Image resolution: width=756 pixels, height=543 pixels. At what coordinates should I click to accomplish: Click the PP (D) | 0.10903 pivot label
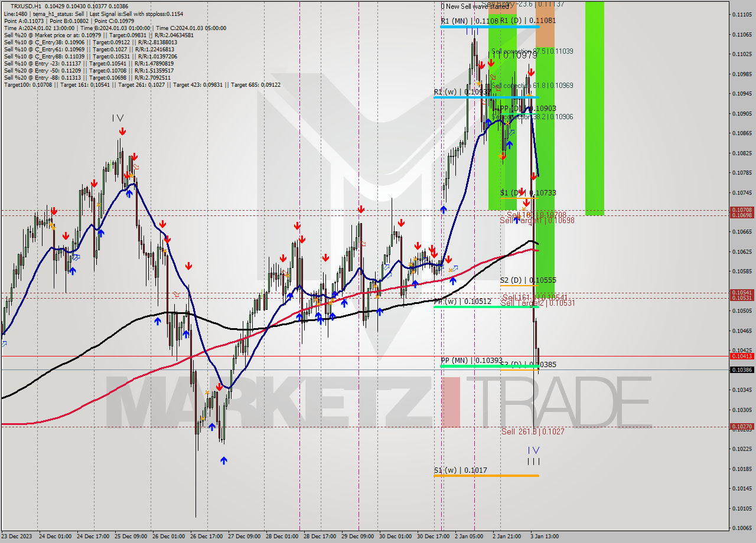(x=528, y=109)
